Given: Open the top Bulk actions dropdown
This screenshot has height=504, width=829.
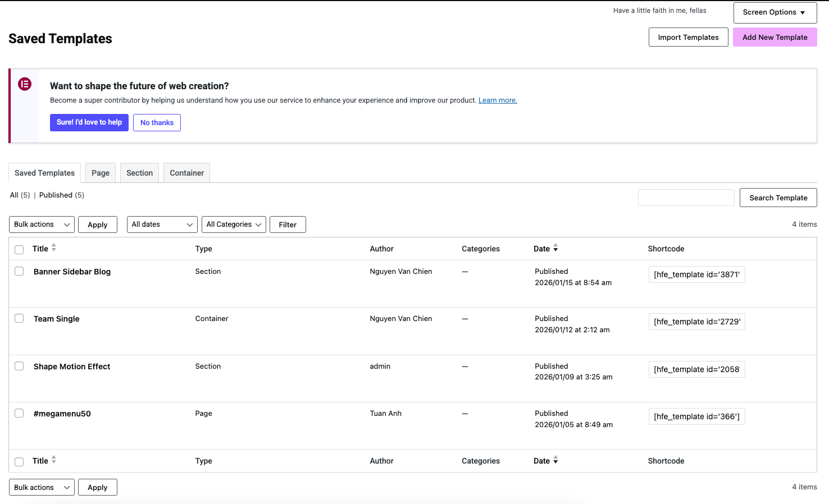Looking at the screenshot, I should (42, 224).
